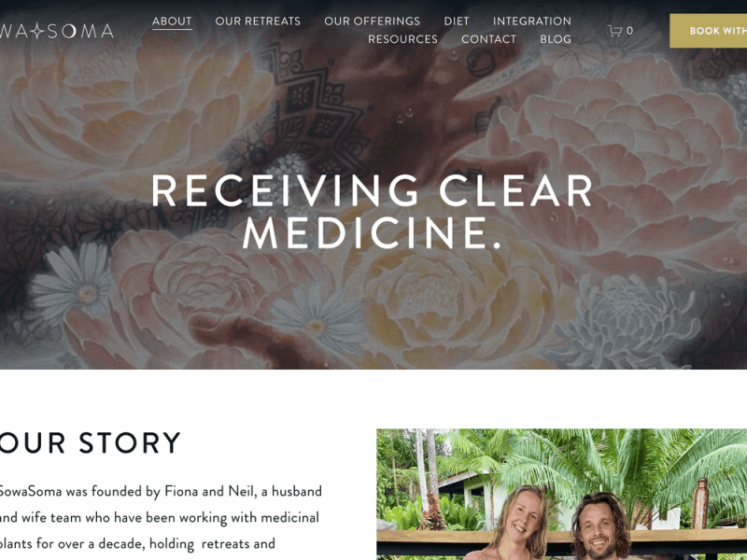Open the Contact page link

(x=488, y=39)
